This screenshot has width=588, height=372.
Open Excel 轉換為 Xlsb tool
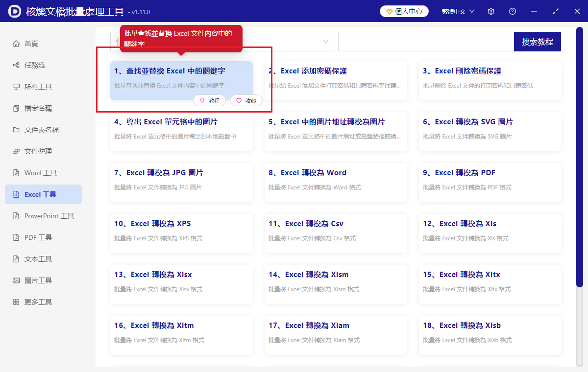click(x=490, y=335)
